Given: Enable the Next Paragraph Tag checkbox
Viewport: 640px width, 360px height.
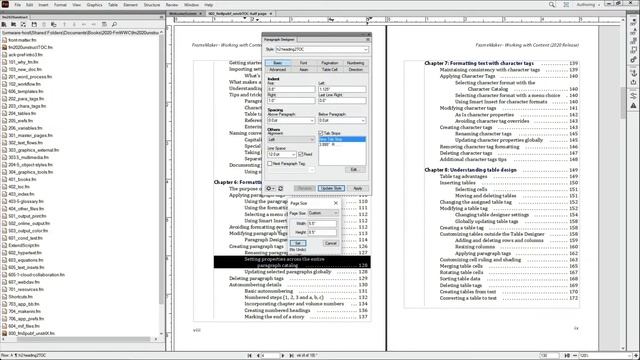Looking at the screenshot, I should pos(269,163).
